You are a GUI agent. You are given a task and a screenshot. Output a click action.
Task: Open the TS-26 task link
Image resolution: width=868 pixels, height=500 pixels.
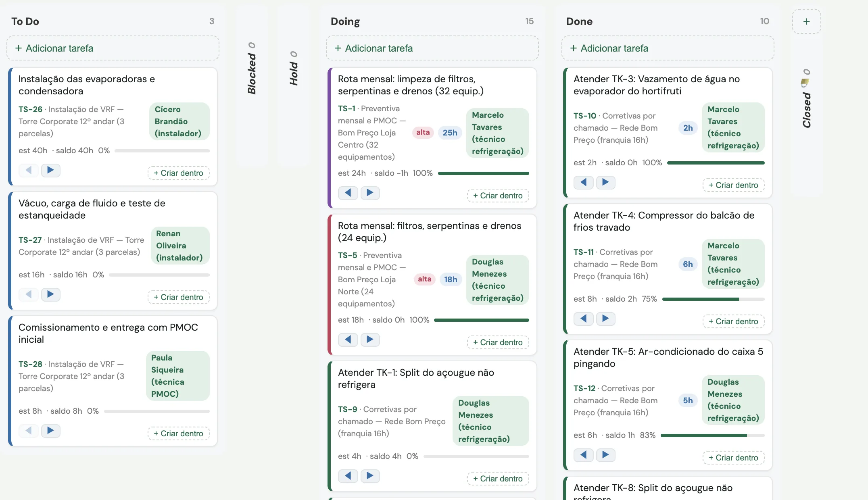30,109
